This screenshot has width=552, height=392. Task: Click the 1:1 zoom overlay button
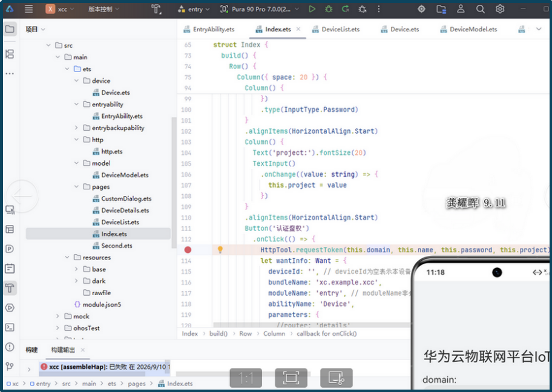tap(246, 378)
